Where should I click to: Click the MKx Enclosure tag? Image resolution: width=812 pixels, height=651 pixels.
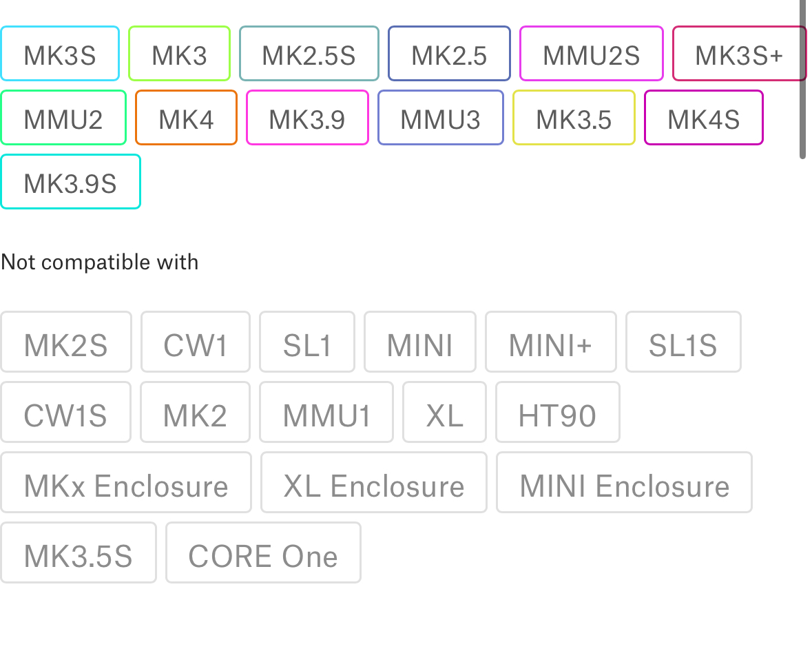tap(126, 483)
